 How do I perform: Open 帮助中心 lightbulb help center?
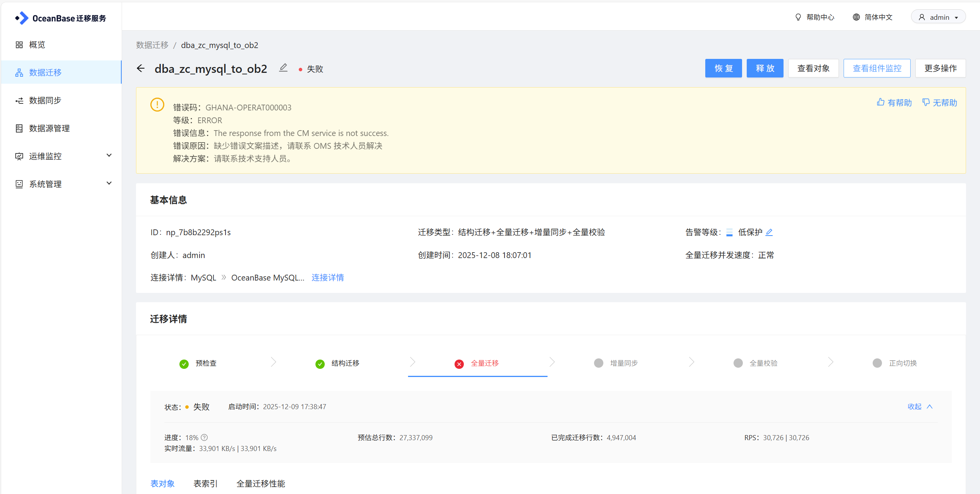point(815,17)
